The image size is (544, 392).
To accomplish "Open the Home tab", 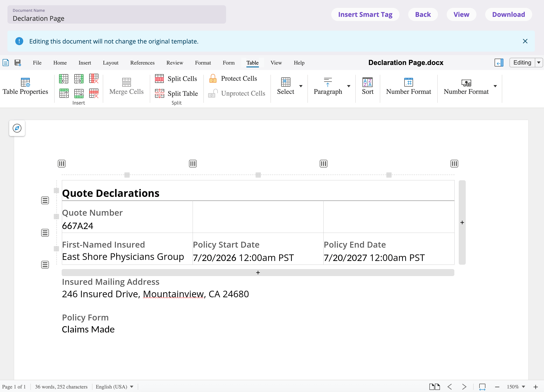I will tap(60, 63).
